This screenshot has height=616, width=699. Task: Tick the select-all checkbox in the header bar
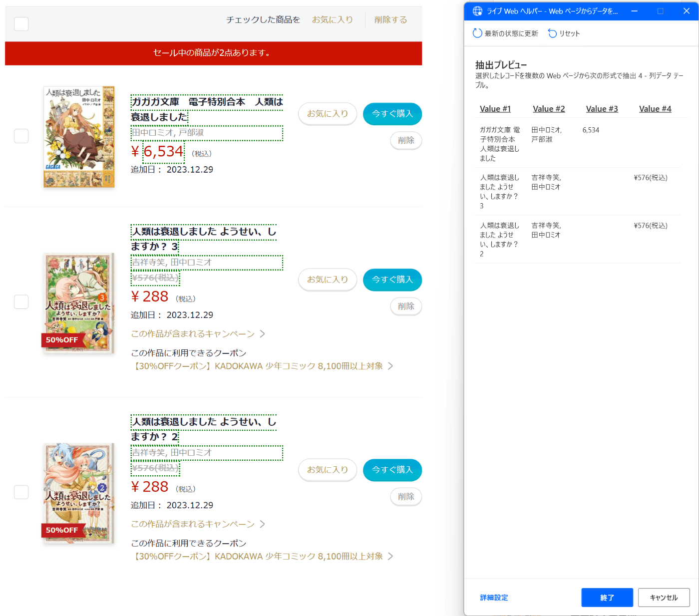click(21, 23)
